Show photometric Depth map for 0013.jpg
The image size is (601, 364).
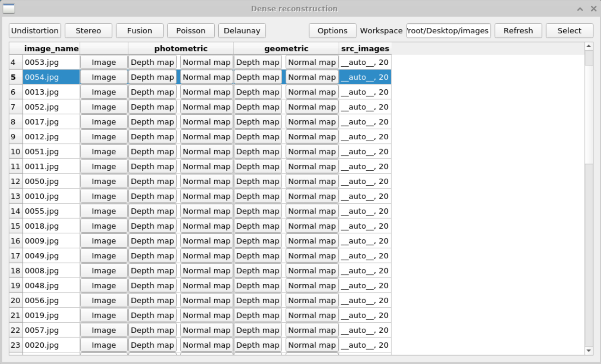[x=152, y=92]
